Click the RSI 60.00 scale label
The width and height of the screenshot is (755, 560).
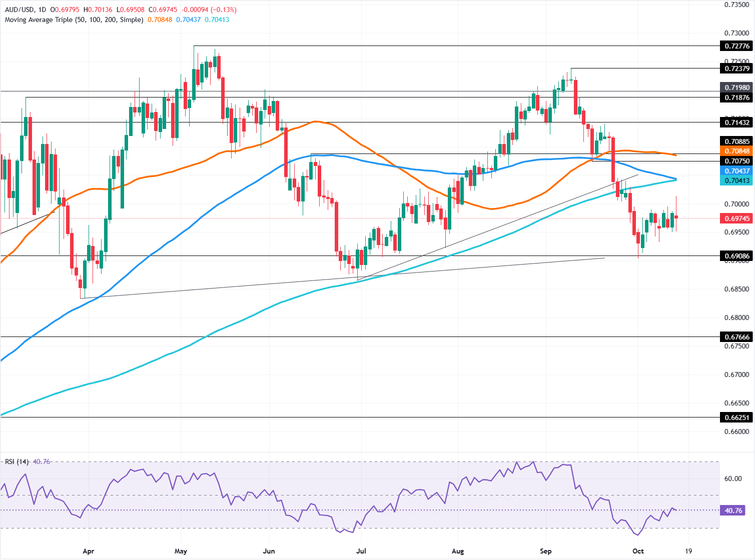(733, 478)
